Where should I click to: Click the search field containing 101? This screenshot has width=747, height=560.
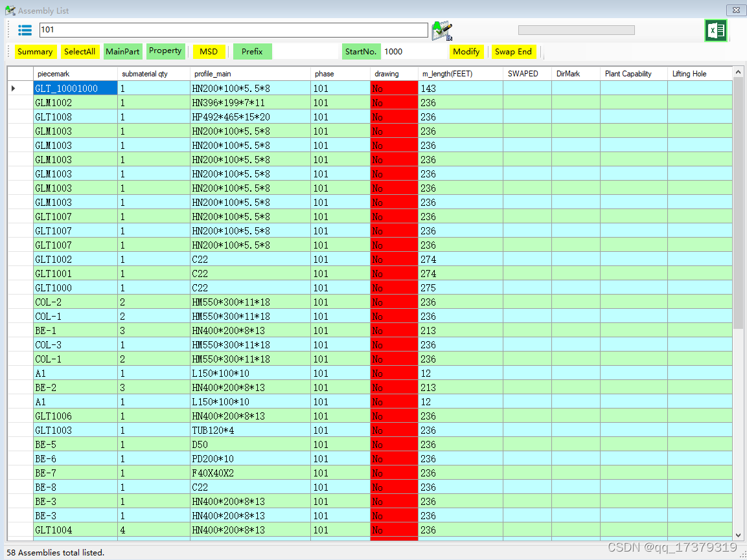(233, 30)
